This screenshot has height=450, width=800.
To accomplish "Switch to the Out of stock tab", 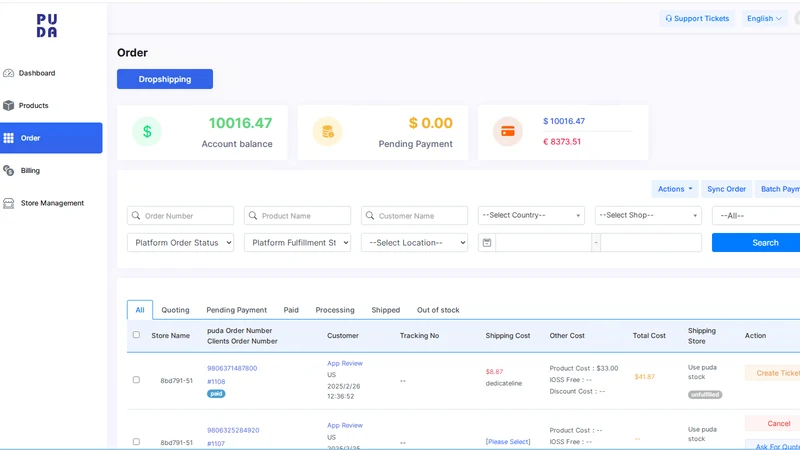I will [x=438, y=310].
